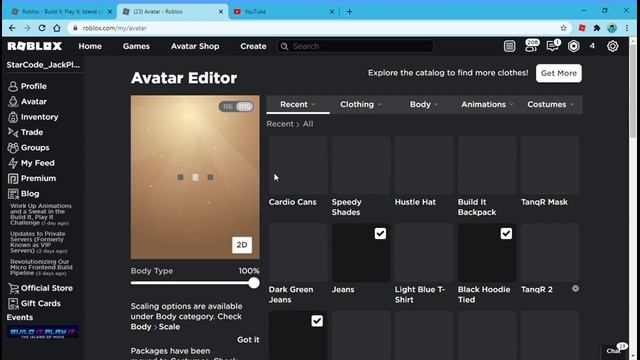
Task: Open the Chat panel button
Action: coord(615,351)
